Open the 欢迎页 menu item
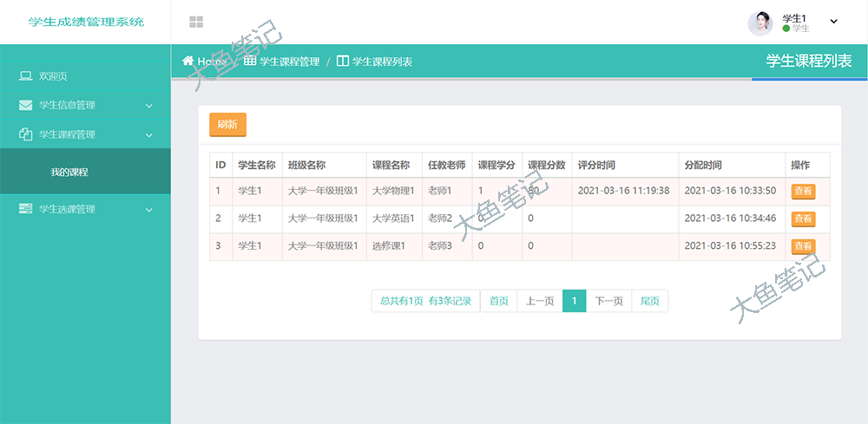This screenshot has width=868, height=424. pos(85,76)
